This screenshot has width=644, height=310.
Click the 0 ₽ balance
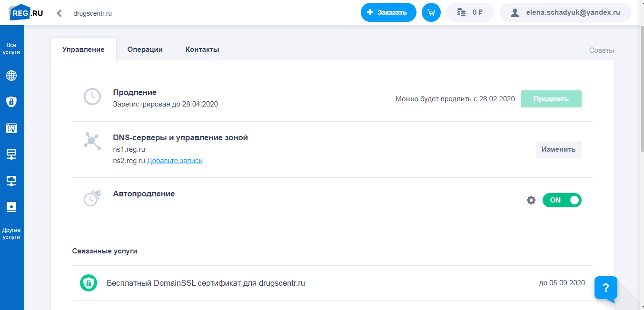click(470, 12)
